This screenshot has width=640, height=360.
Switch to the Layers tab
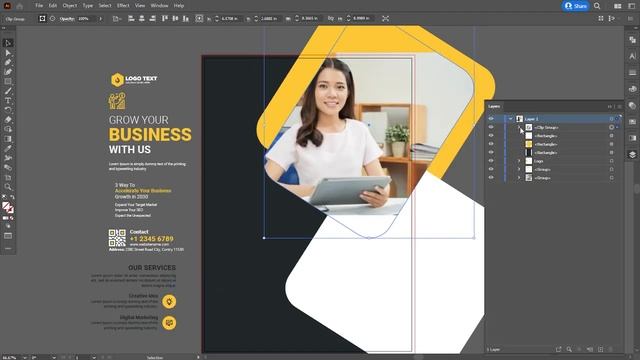(494, 107)
